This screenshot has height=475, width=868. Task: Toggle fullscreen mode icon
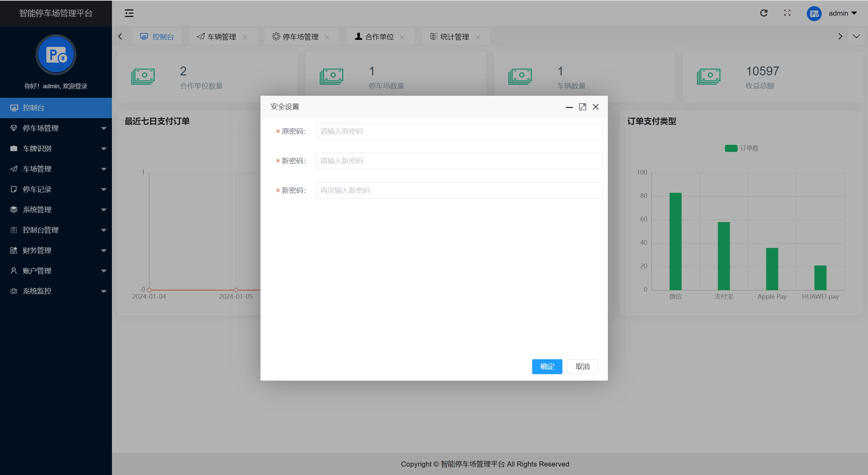point(787,13)
